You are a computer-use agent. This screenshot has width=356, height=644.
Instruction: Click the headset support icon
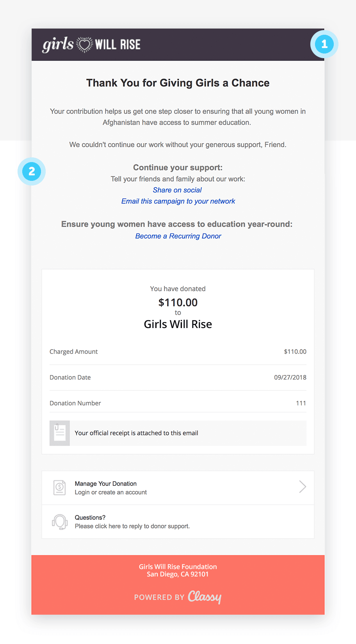[60, 522]
